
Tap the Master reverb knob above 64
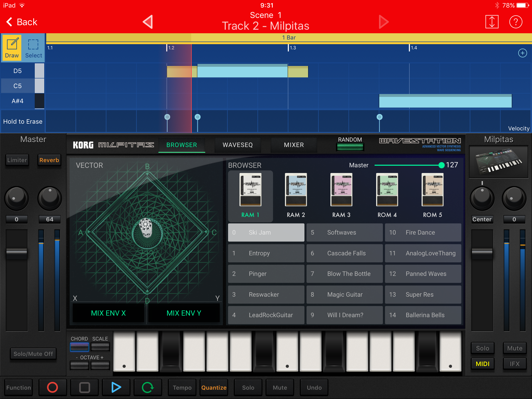point(50,198)
